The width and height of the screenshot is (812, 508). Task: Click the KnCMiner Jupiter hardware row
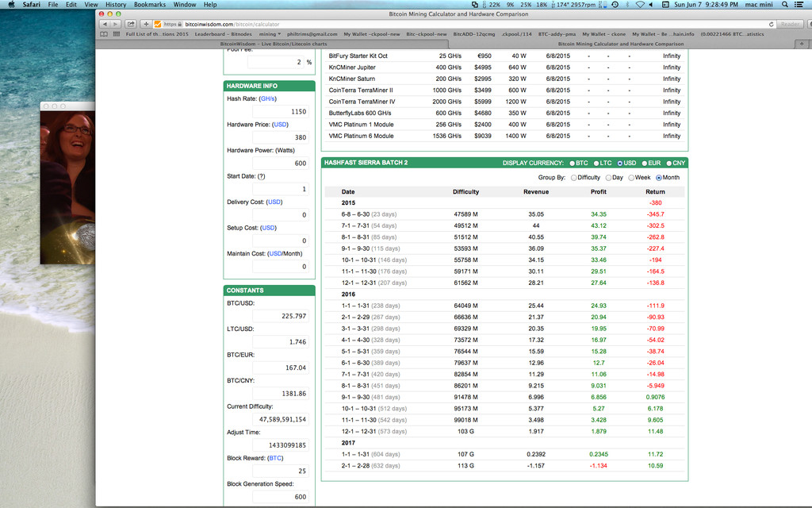[504, 67]
